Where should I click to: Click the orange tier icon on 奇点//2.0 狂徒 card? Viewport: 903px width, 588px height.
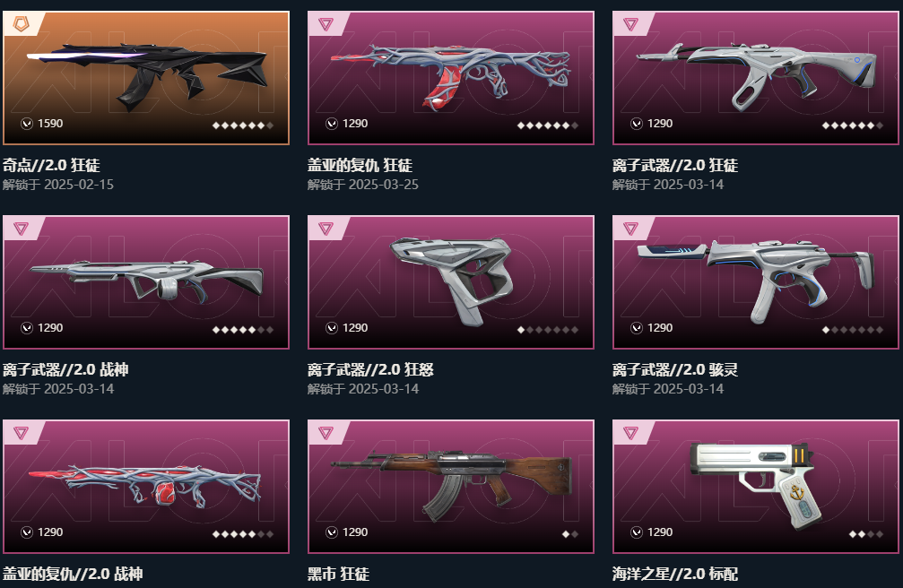click(22, 24)
